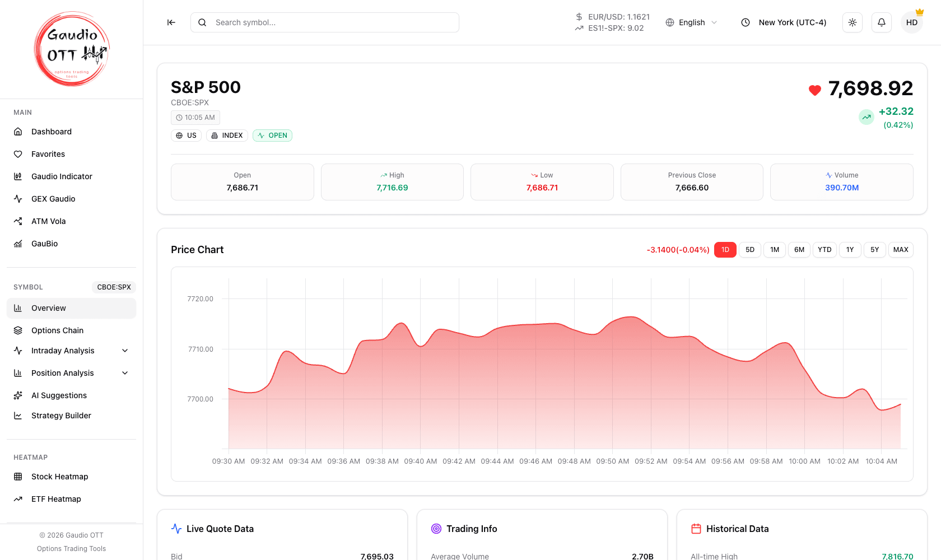Open Dashboard from the sidebar
The width and height of the screenshot is (941, 560).
[x=71, y=132]
